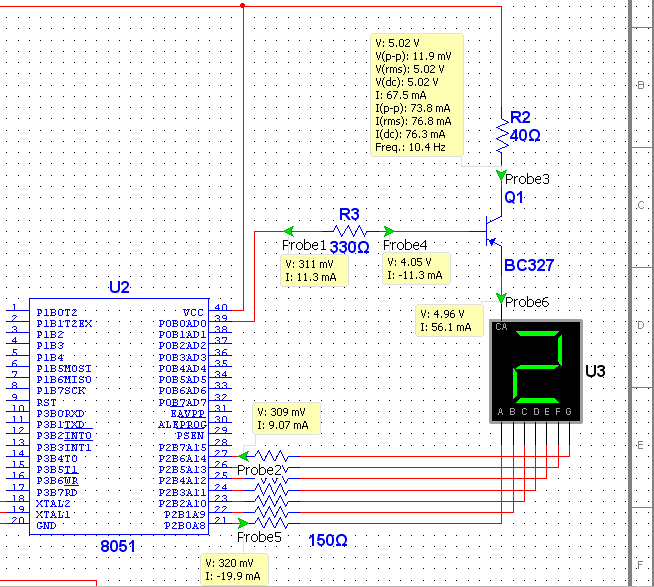Click the U3 reference label
The height and width of the screenshot is (587, 654).
pos(595,371)
